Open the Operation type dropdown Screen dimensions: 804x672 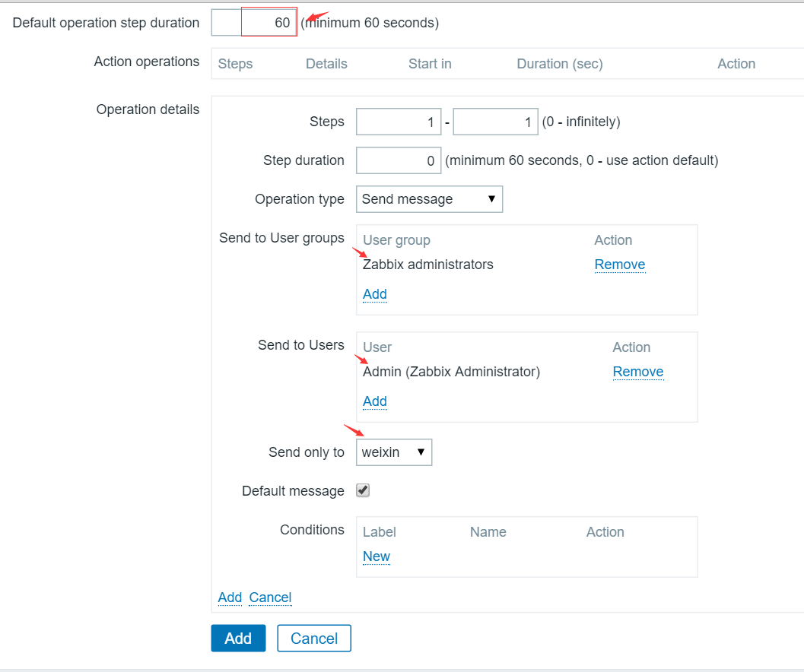[x=428, y=198]
